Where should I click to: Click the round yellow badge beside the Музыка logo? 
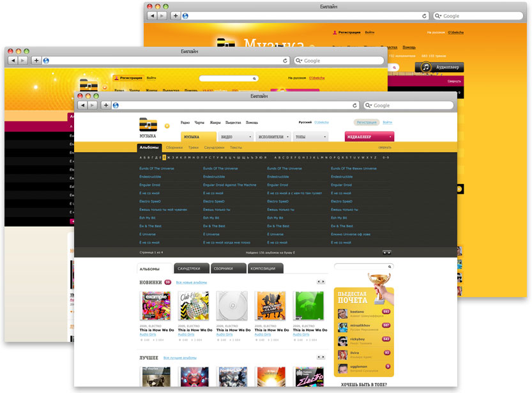point(167,126)
